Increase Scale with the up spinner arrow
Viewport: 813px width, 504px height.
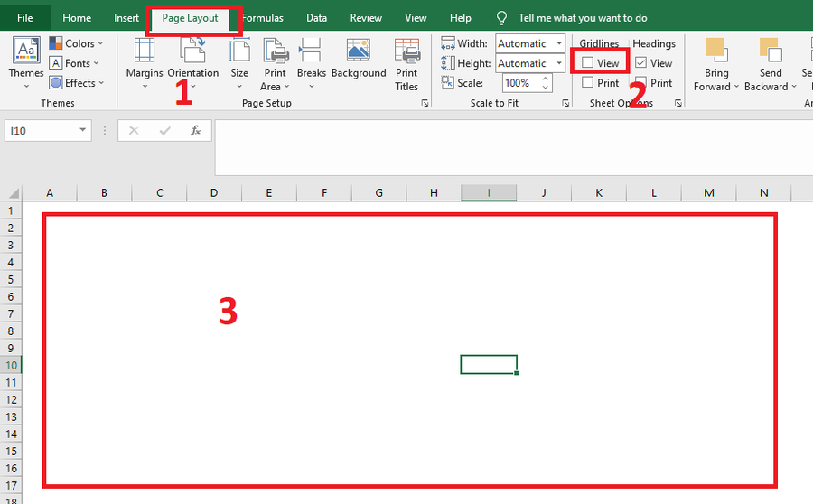pyautogui.click(x=545, y=79)
